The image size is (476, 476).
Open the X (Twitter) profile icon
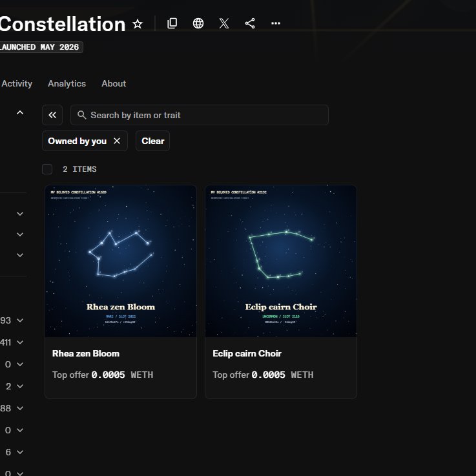click(224, 23)
